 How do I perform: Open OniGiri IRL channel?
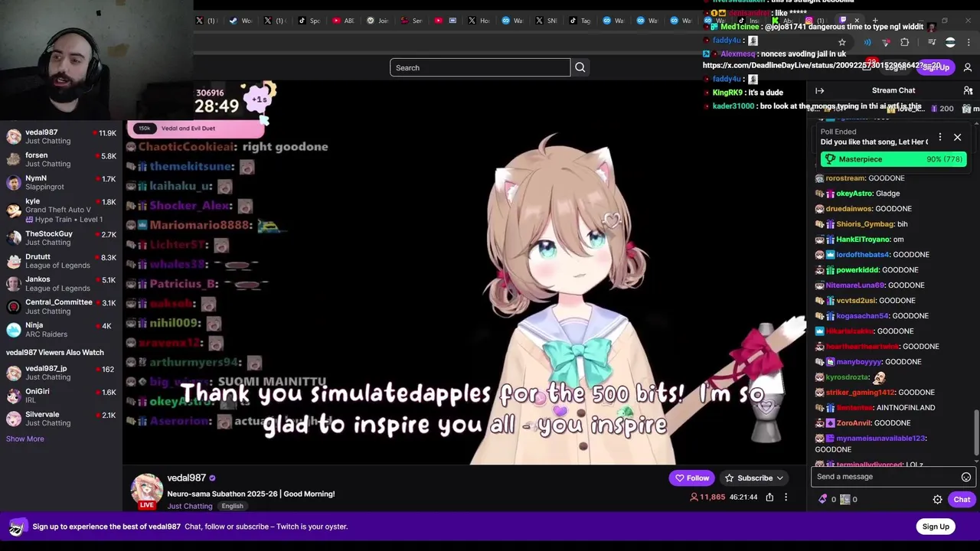click(61, 396)
